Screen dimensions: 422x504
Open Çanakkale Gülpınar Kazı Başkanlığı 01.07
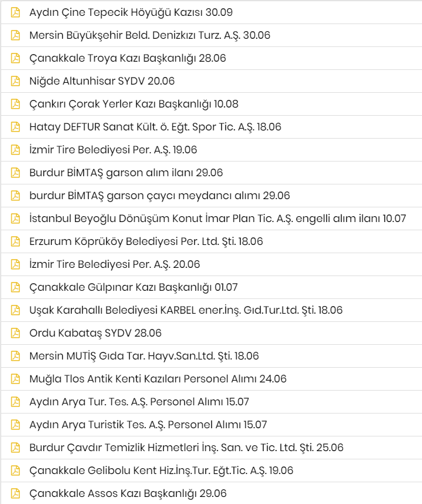pyautogui.click(x=133, y=287)
